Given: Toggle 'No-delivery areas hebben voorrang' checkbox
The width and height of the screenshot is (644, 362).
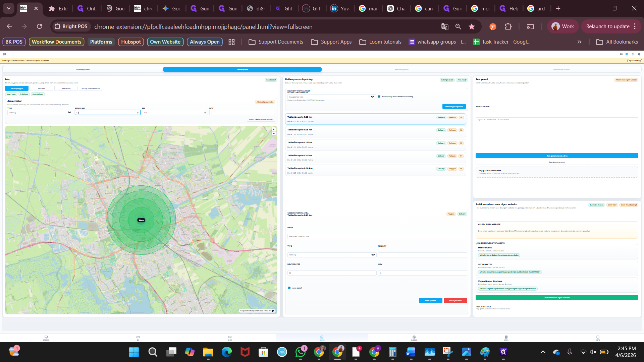Looking at the screenshot, I should (x=379, y=97).
